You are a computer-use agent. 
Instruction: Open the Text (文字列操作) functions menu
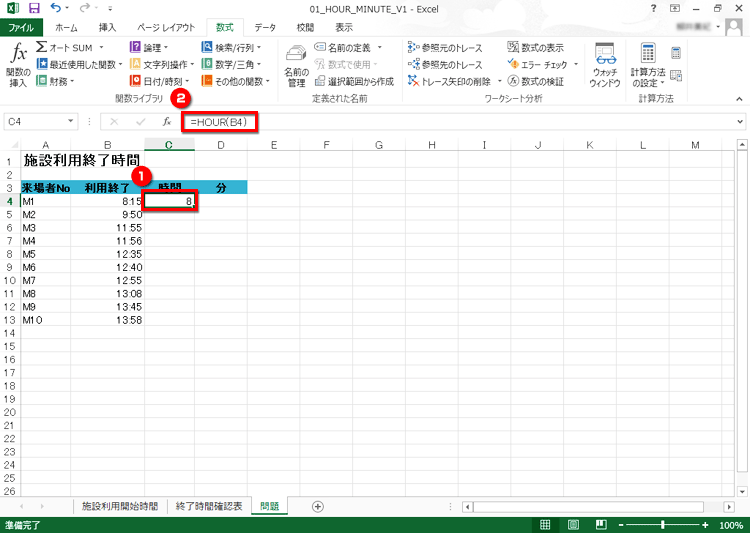pyautogui.click(x=162, y=64)
